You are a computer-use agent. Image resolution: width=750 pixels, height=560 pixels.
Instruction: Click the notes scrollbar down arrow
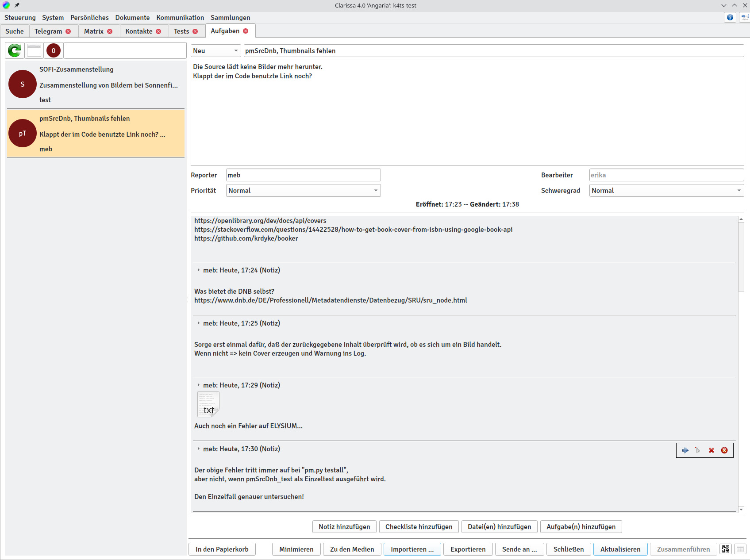[741, 510]
